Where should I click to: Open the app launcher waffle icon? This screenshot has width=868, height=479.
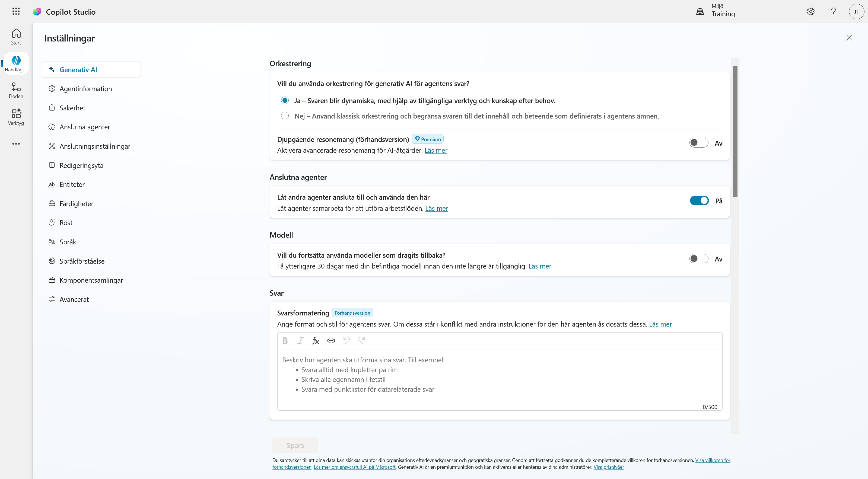pos(16,11)
